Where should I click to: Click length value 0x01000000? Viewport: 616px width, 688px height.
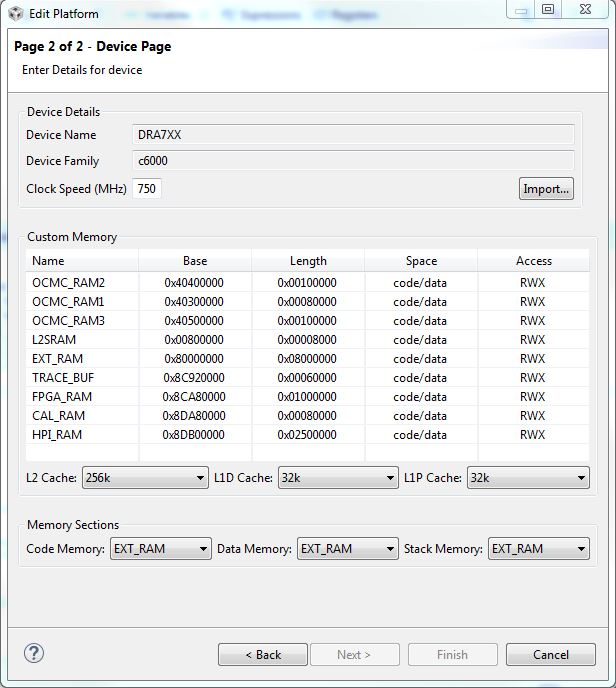click(x=307, y=397)
